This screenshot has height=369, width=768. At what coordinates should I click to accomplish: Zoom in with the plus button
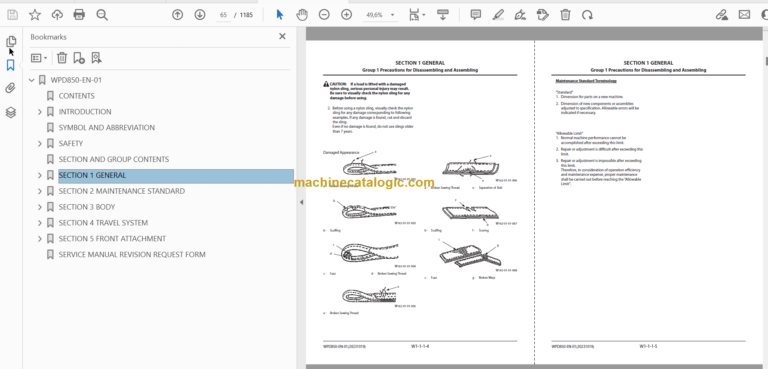346,15
